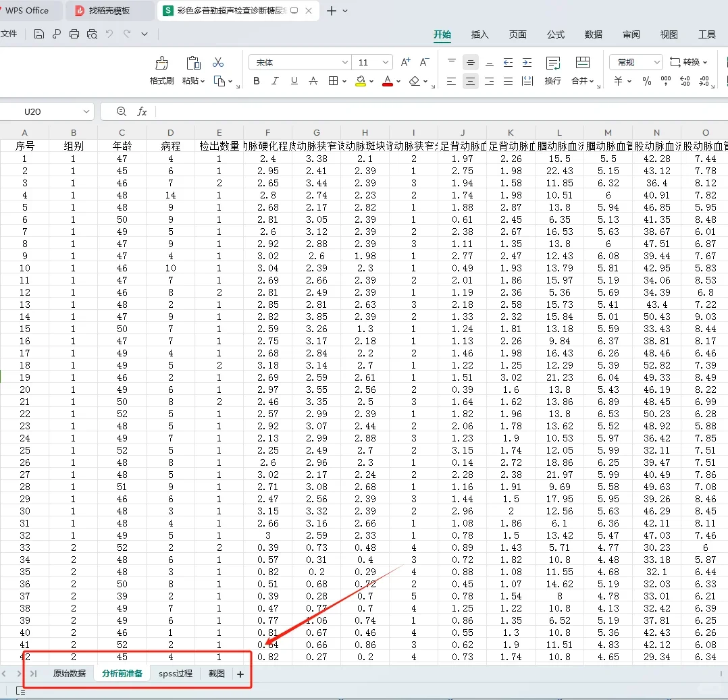Screen dimensions: 728x700
Task: Open the File (文件) menu
Action: [9, 34]
